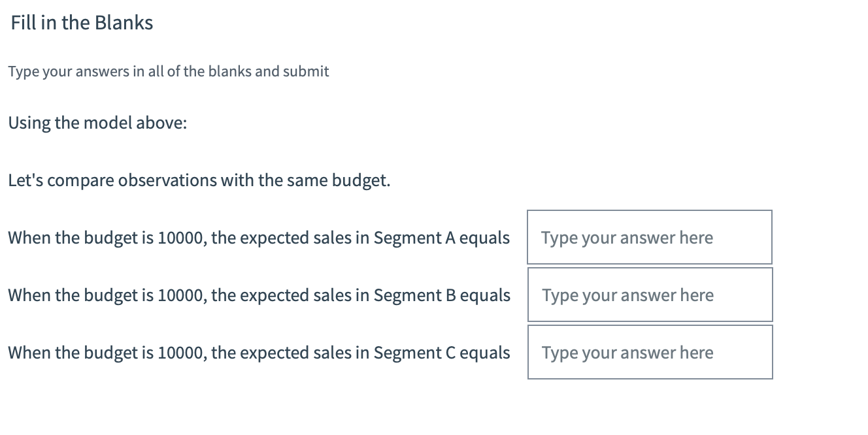
Task: Click the Segment B question label
Action: tap(258, 295)
